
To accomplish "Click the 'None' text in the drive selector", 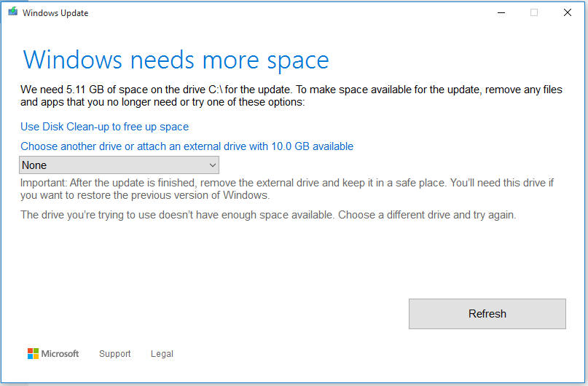I will pyautogui.click(x=34, y=165).
